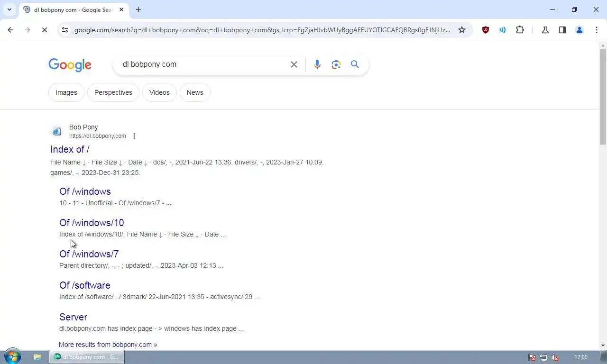
Task: Click the scrollbar up arrow
Action: coord(603,45)
